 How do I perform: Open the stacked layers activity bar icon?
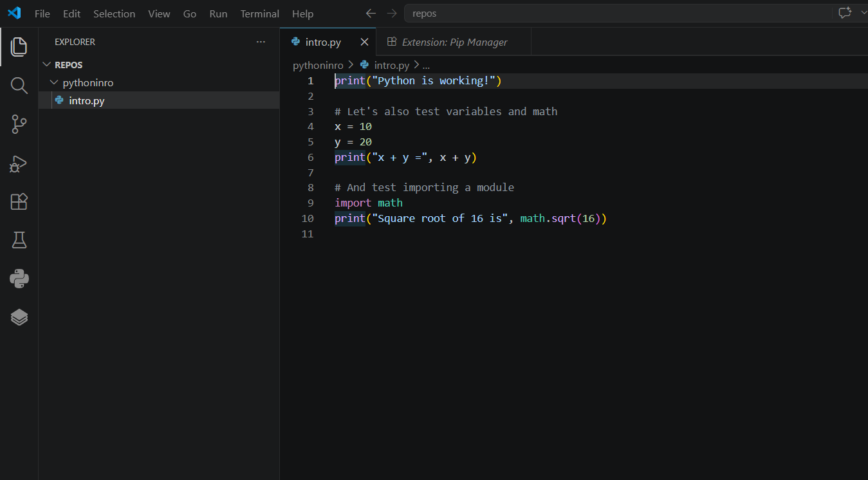(19, 317)
